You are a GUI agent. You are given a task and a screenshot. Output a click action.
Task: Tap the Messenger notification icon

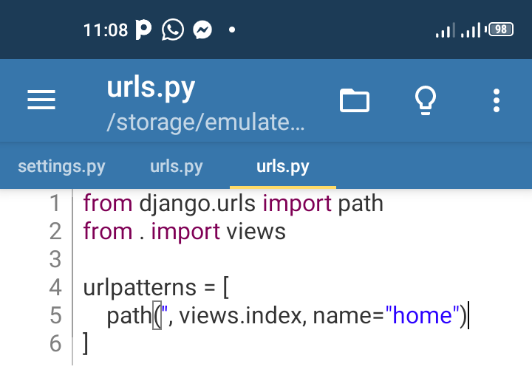click(202, 30)
